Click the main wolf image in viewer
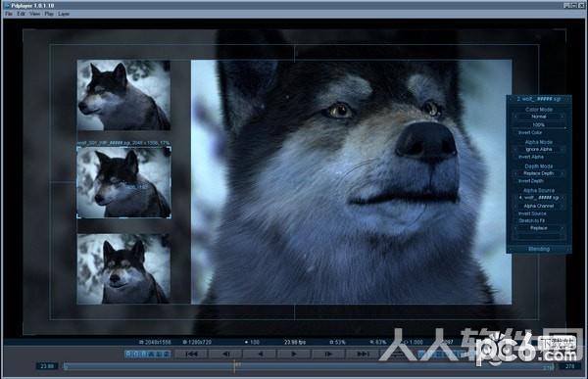Viewport: 588px width, 379px height. point(352,182)
